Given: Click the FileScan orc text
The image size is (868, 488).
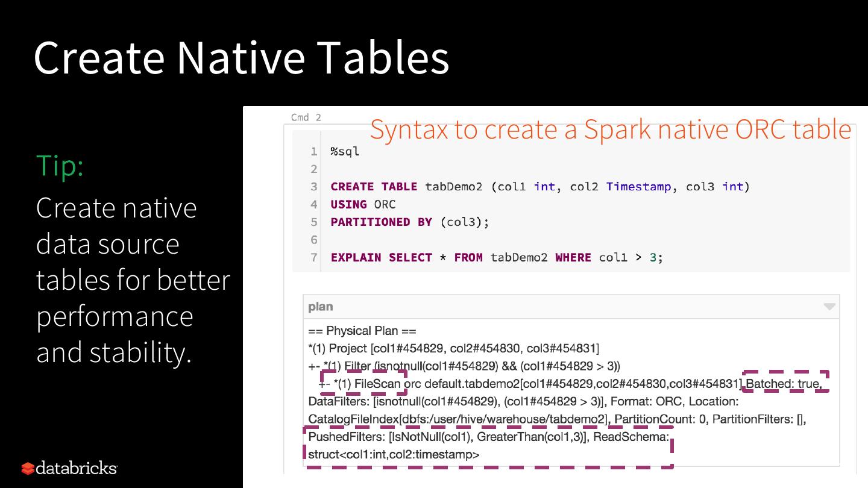Looking at the screenshot, I should (387, 384).
